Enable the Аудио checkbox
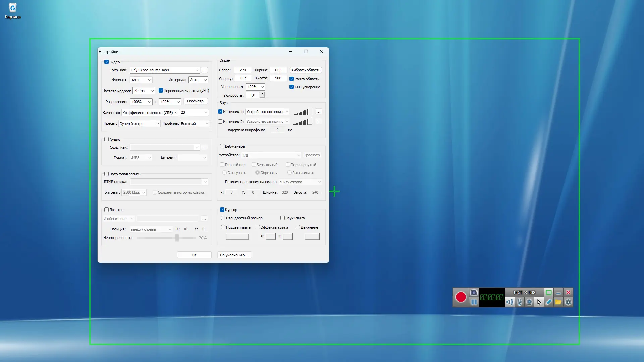Screen dimensions: 644x362 106,139
